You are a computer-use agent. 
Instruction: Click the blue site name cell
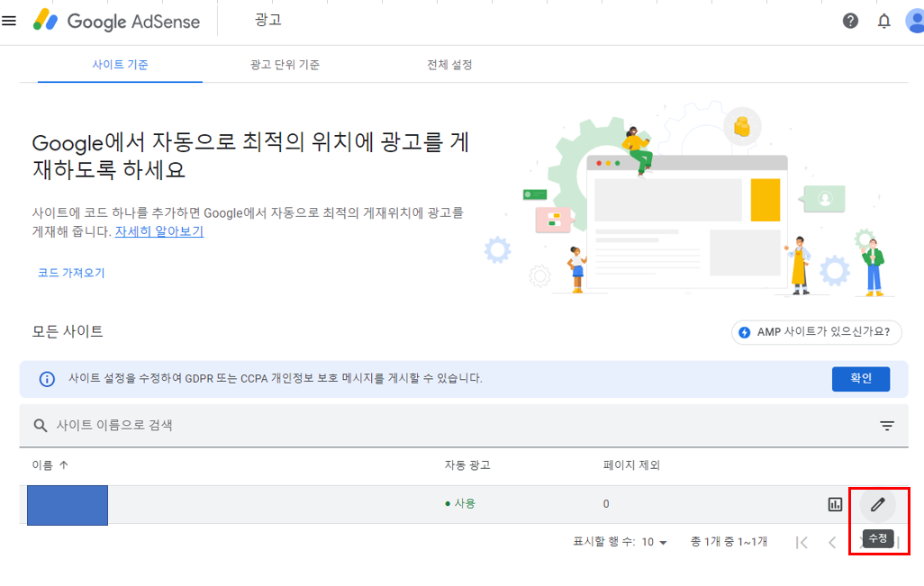coord(68,505)
